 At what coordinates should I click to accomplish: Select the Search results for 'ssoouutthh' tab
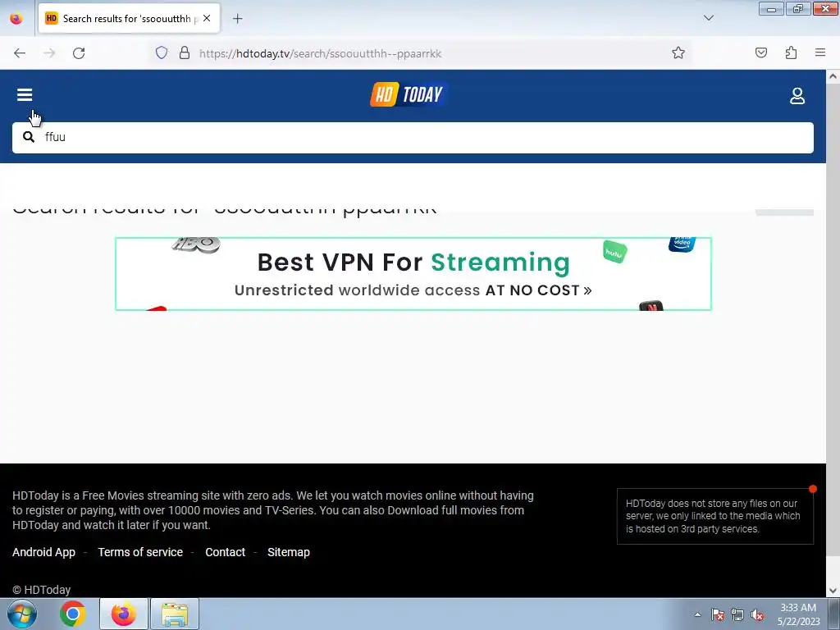tap(129, 18)
